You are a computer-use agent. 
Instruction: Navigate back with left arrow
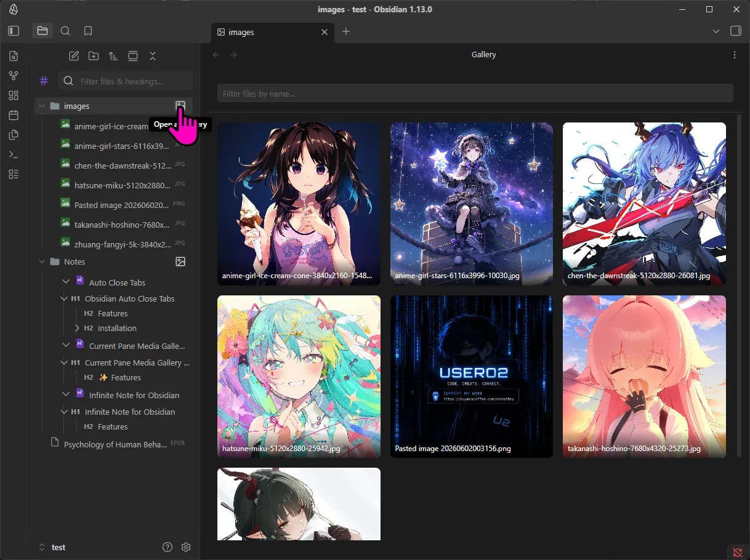point(216,55)
